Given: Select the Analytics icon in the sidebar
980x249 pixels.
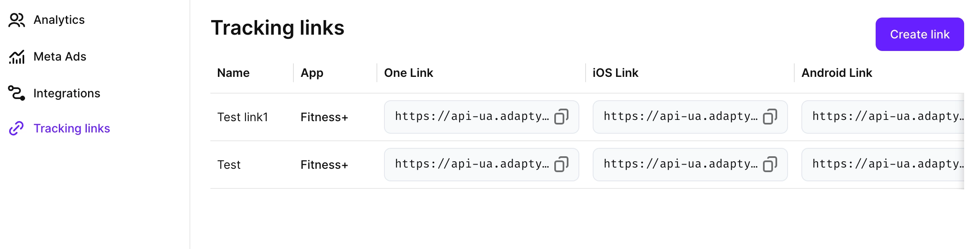Looking at the screenshot, I should 16,19.
